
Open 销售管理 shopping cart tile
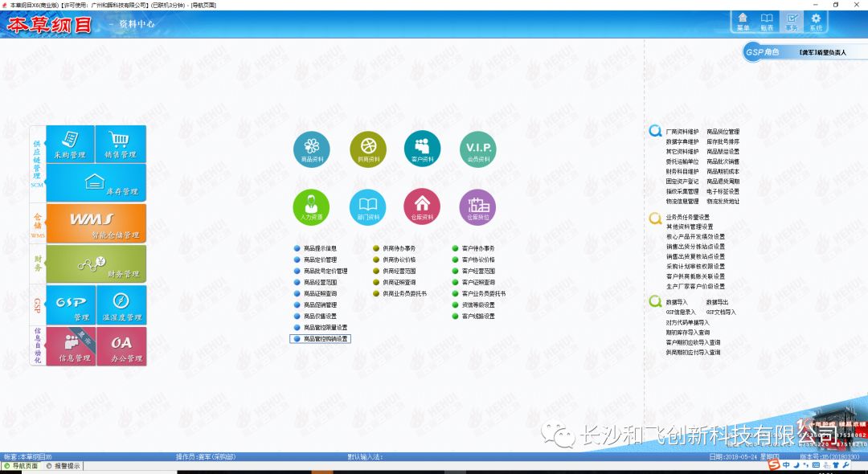[121, 144]
